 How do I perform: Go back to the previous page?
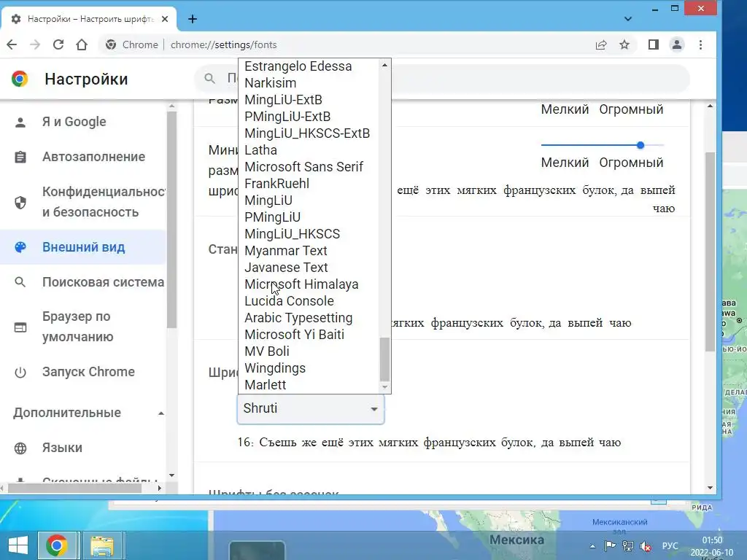point(12,44)
